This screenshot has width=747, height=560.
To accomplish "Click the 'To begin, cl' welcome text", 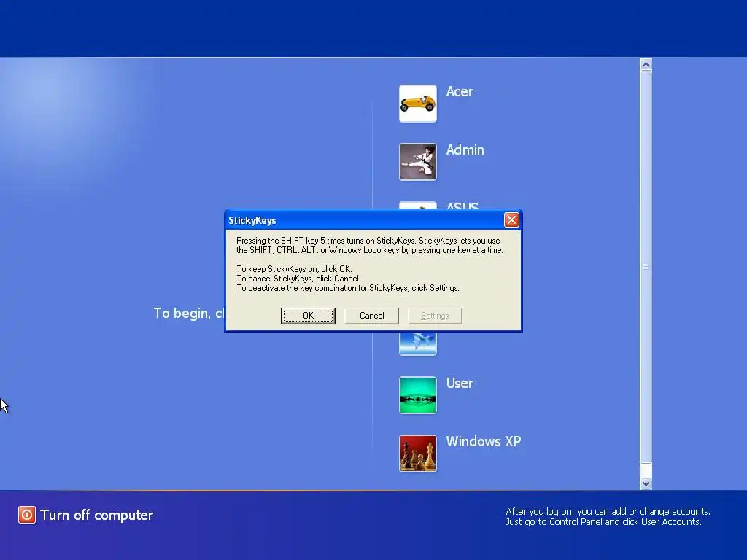I will [189, 314].
